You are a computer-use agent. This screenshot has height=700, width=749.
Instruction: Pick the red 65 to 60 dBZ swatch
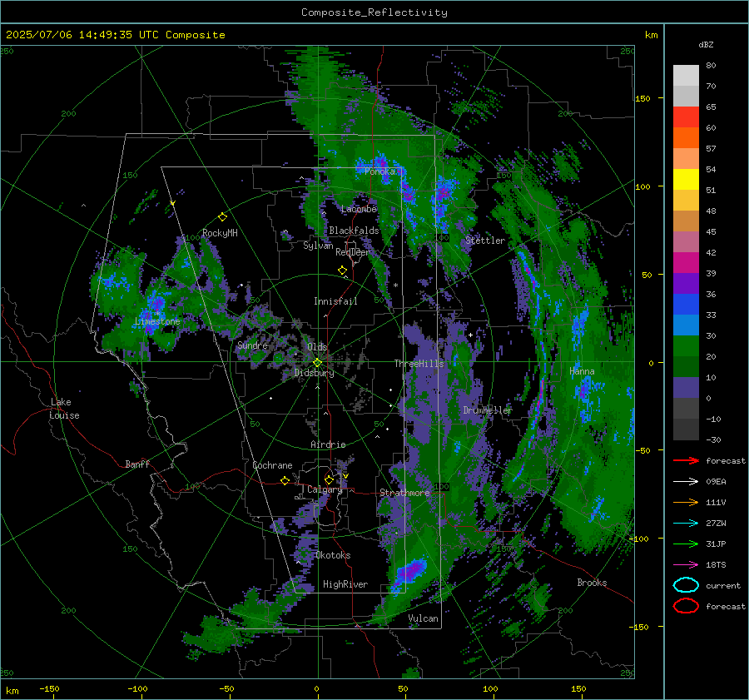pos(686,117)
